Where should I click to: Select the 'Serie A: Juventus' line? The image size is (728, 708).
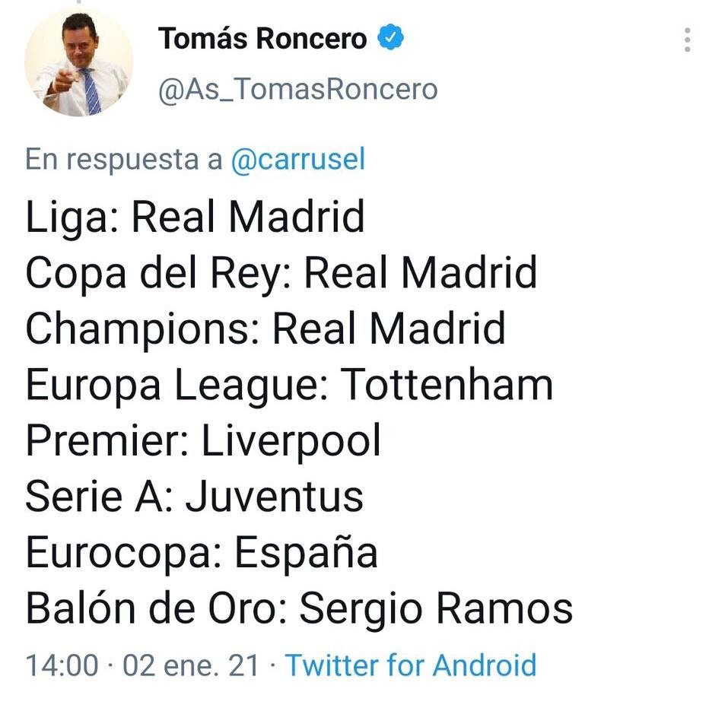tap(194, 497)
